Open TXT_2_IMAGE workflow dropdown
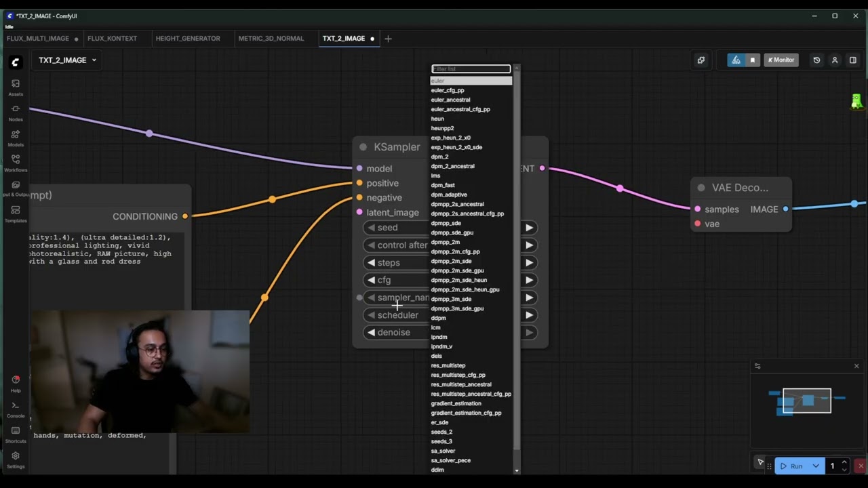This screenshot has width=868, height=488. click(x=67, y=60)
